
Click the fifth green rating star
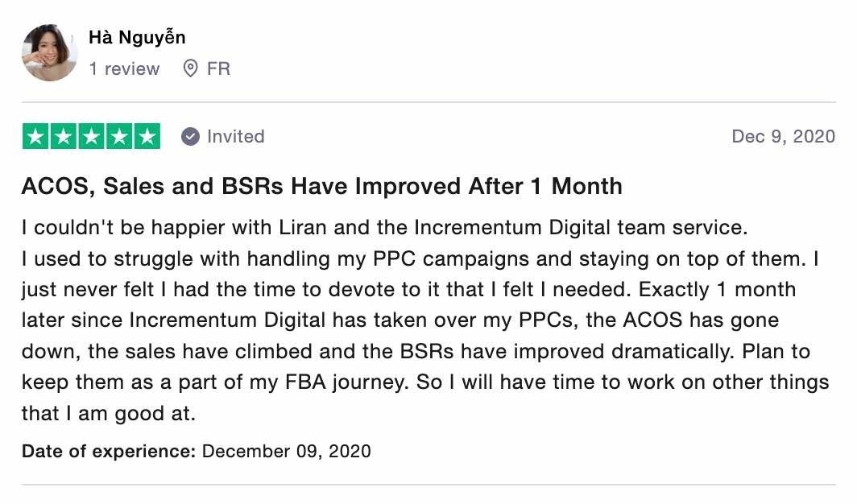point(147,136)
